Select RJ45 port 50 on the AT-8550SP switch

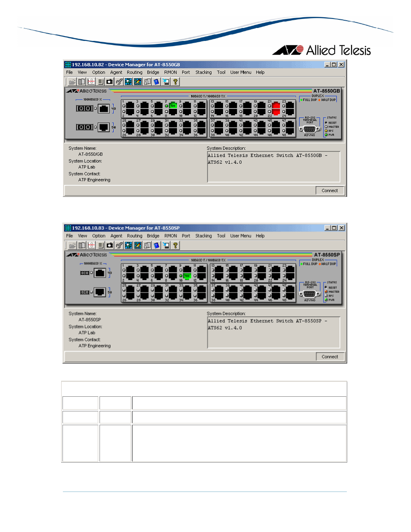[x=100, y=292]
